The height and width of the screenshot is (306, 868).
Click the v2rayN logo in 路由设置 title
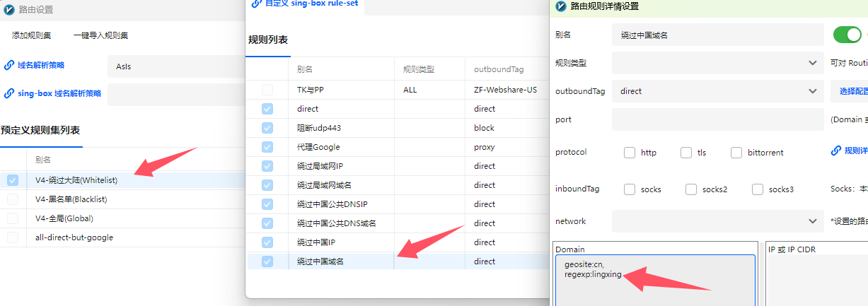pyautogui.click(x=9, y=10)
